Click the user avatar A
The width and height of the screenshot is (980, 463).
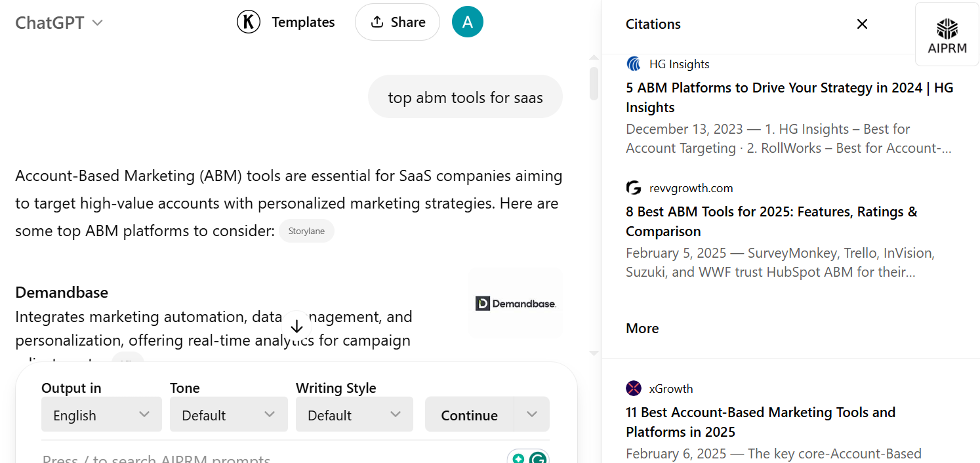tap(467, 22)
